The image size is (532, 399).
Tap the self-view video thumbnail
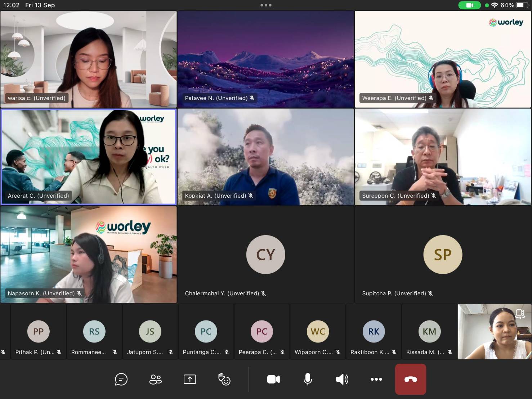tap(495, 332)
